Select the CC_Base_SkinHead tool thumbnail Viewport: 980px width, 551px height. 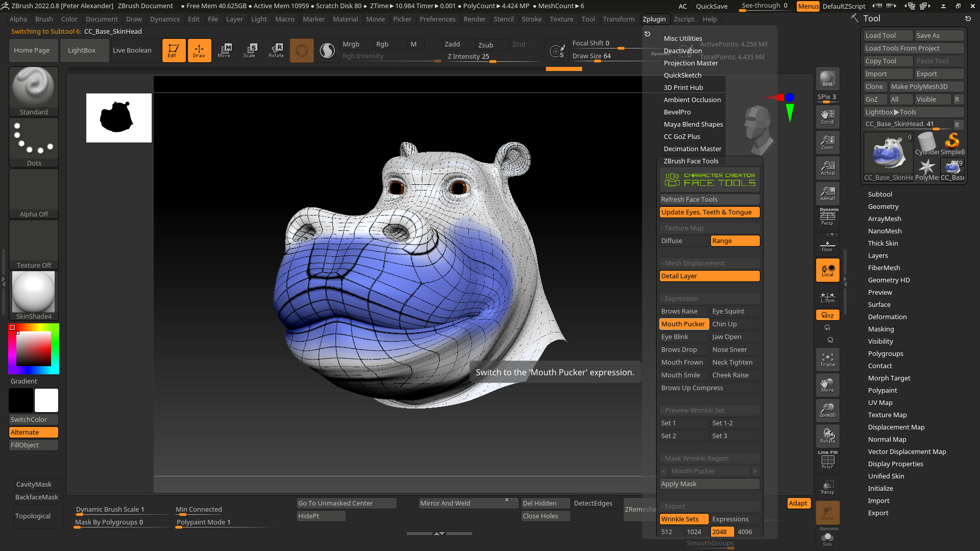(x=889, y=157)
